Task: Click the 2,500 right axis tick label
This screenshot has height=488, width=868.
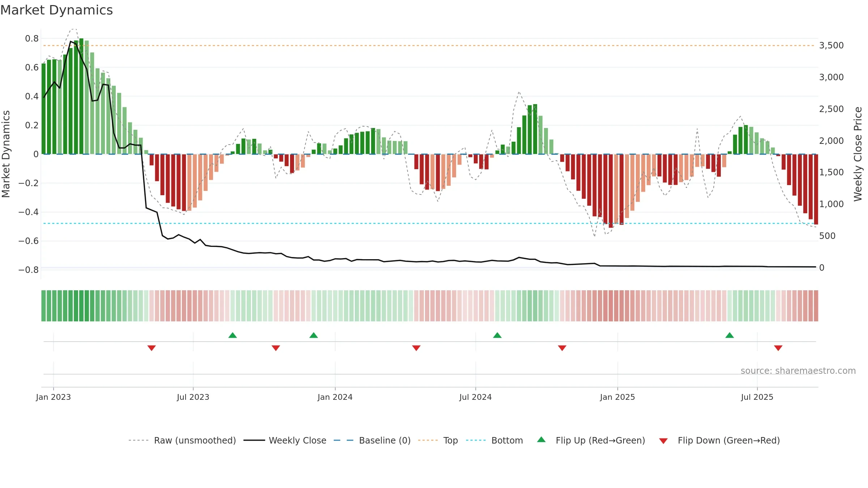Action: coord(831,109)
